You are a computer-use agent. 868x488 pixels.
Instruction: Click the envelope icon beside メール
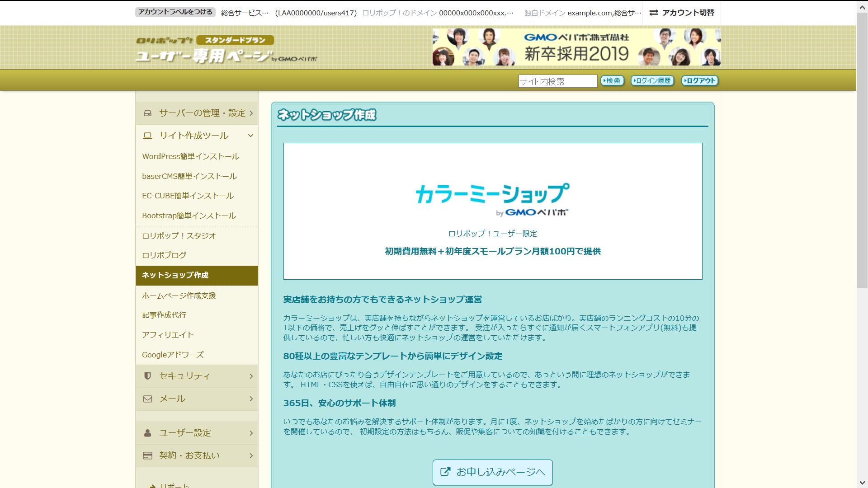pyautogui.click(x=147, y=399)
